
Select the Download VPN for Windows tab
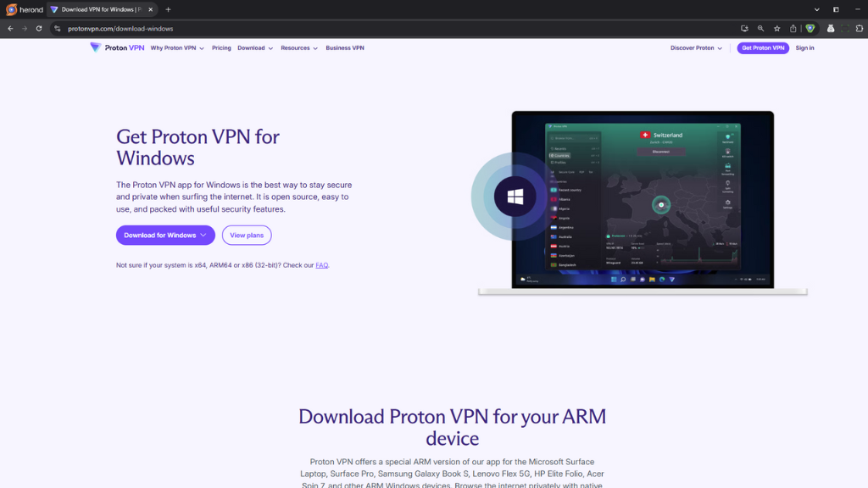click(102, 9)
